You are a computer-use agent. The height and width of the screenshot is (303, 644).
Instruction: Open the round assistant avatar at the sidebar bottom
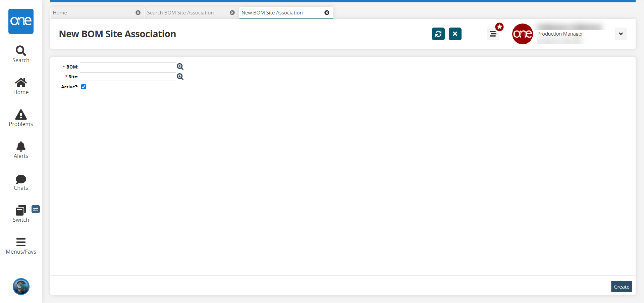[21, 287]
